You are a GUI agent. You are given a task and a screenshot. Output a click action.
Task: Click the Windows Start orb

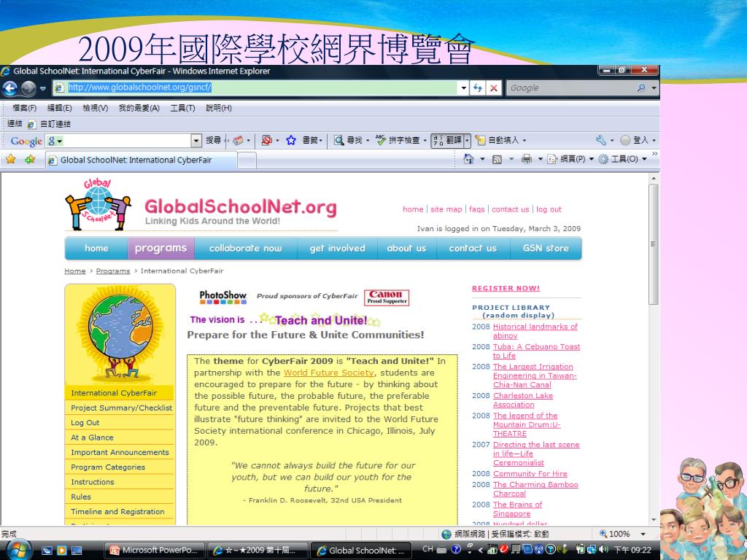pos(18,550)
